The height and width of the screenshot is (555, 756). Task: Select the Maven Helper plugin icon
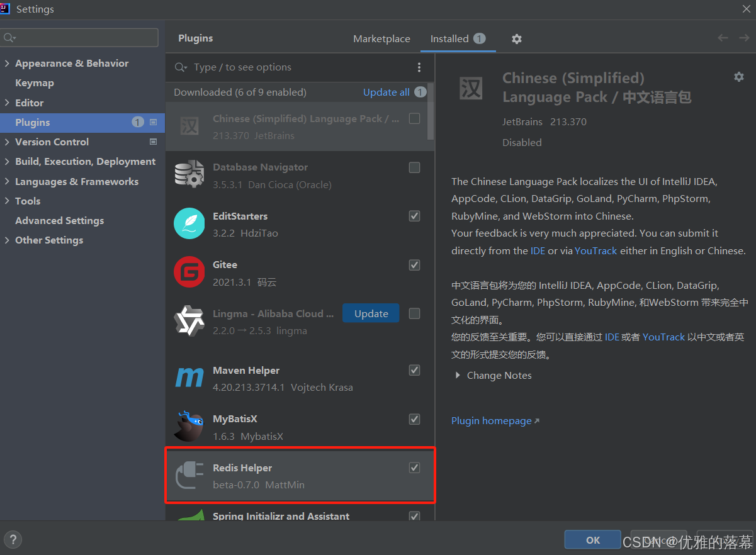pyautogui.click(x=189, y=378)
